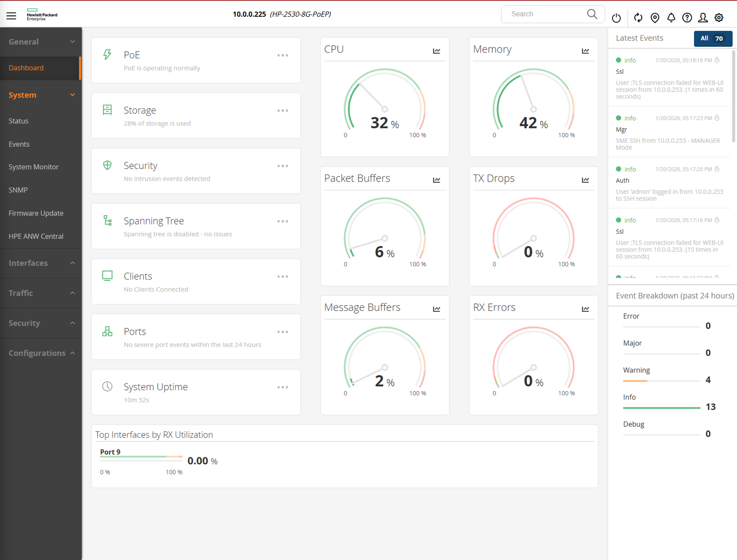Open notifications bell icon
This screenshot has height=560, width=737.
[x=671, y=18]
